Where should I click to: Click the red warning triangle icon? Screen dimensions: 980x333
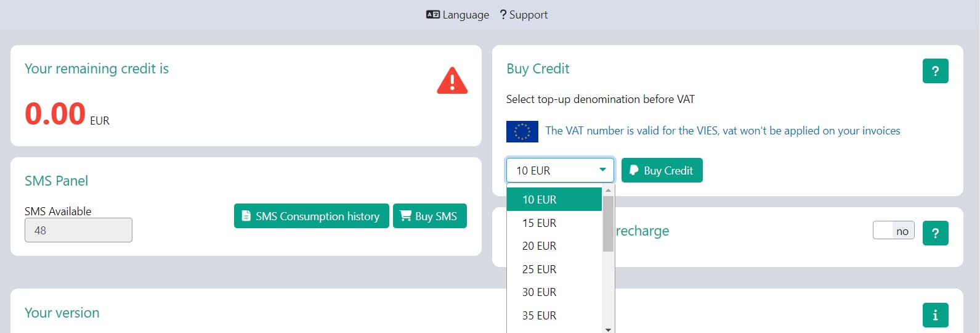pos(452,81)
